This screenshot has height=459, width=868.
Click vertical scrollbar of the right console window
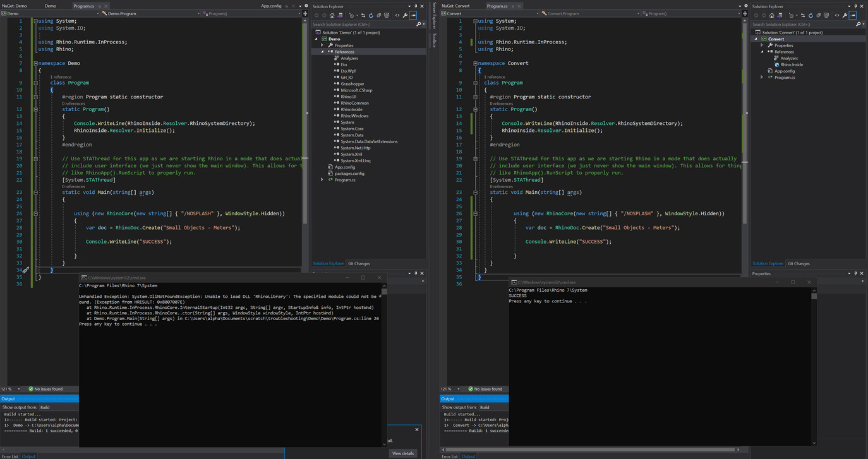pos(814,366)
